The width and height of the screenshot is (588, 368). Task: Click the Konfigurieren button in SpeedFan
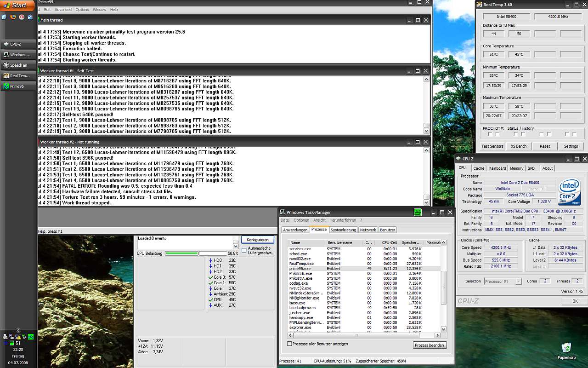pos(257,240)
